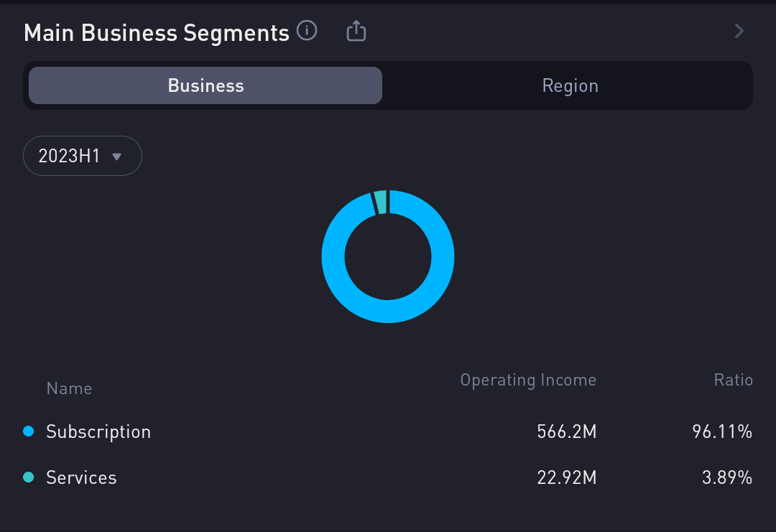Open the 2023H1 period dropdown

click(82, 156)
